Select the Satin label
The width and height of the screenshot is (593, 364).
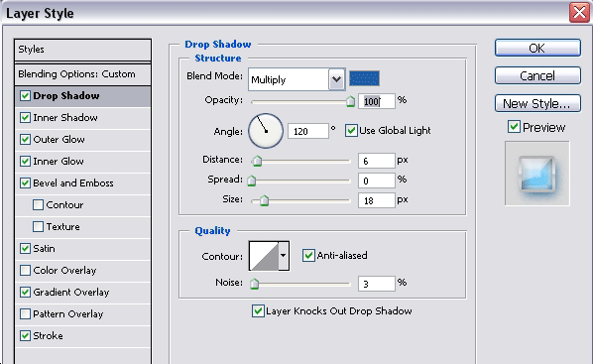pos(44,249)
